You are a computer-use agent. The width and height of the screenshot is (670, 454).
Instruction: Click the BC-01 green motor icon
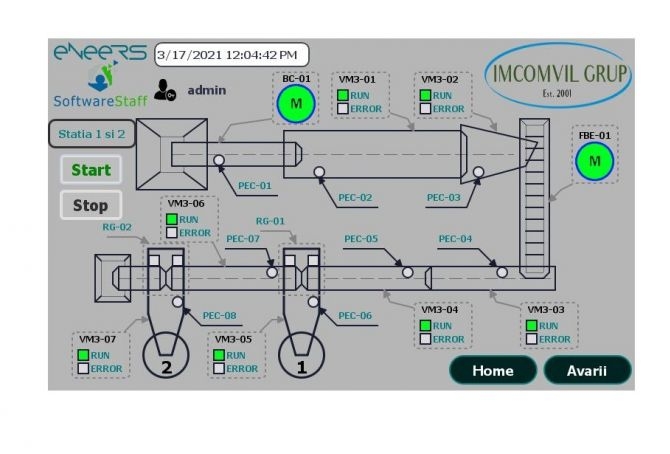[x=295, y=103]
